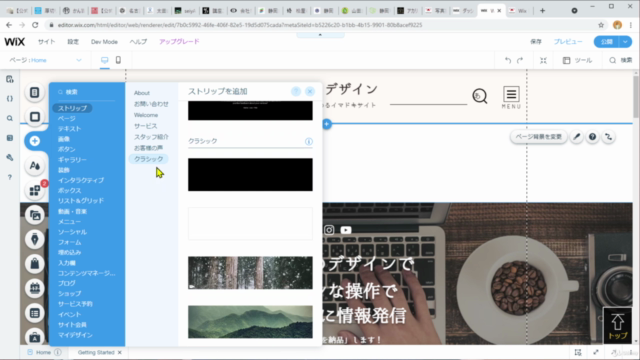
Task: Redo the last action
Action: click(x=520, y=60)
